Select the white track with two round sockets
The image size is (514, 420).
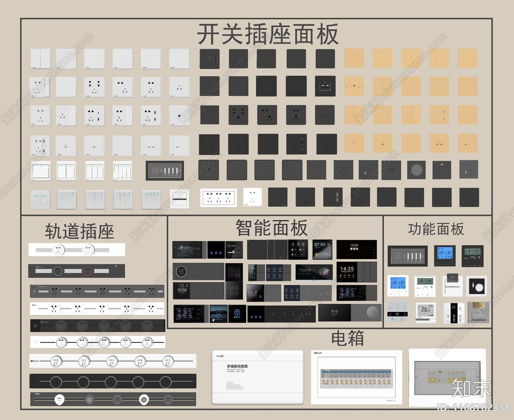coord(77,250)
